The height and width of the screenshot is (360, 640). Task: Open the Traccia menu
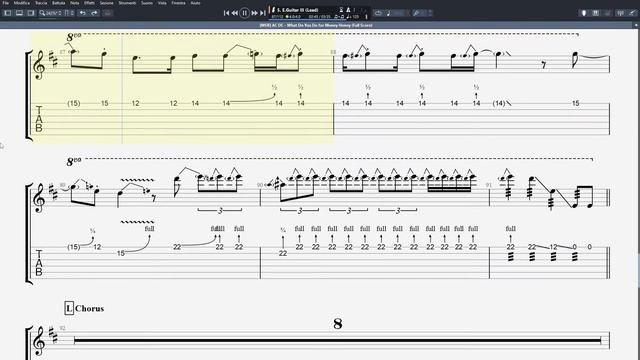tap(41, 3)
